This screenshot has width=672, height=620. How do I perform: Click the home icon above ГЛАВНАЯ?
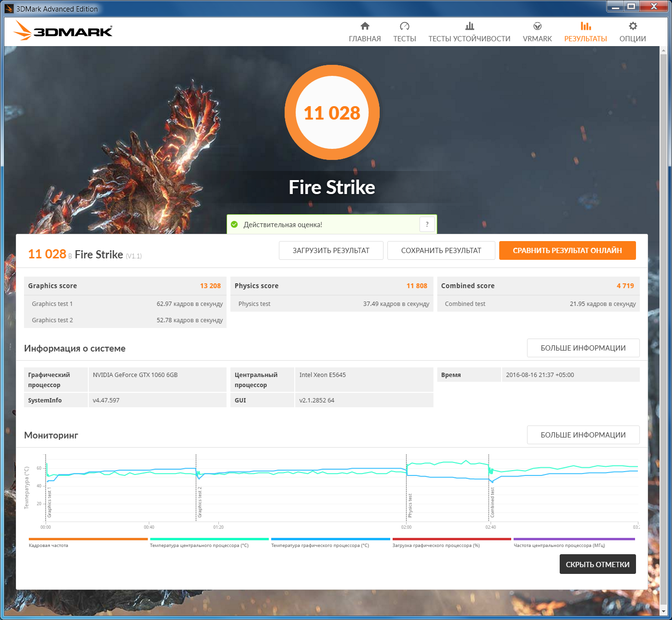(365, 26)
